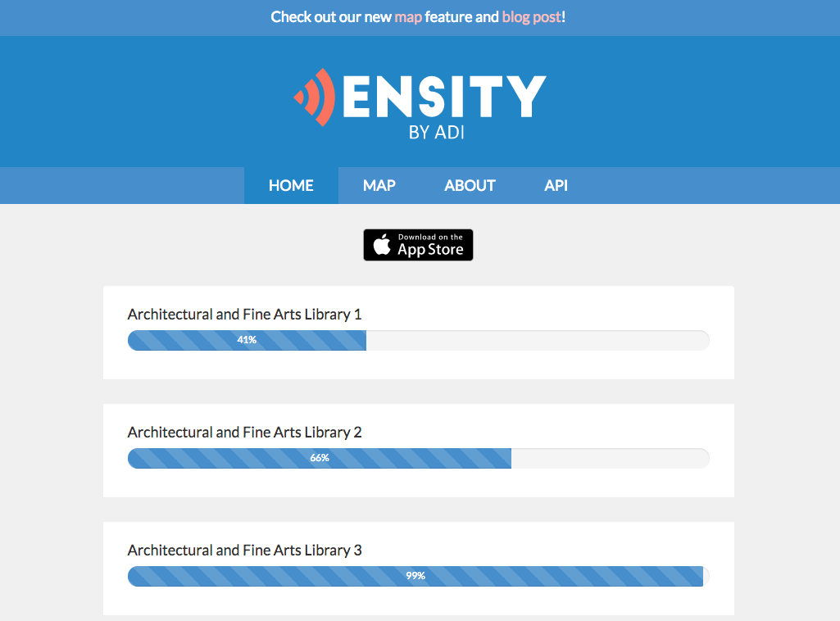The height and width of the screenshot is (621, 840).
Task: Follow the 'blog post' link in banner
Action: 531,17
